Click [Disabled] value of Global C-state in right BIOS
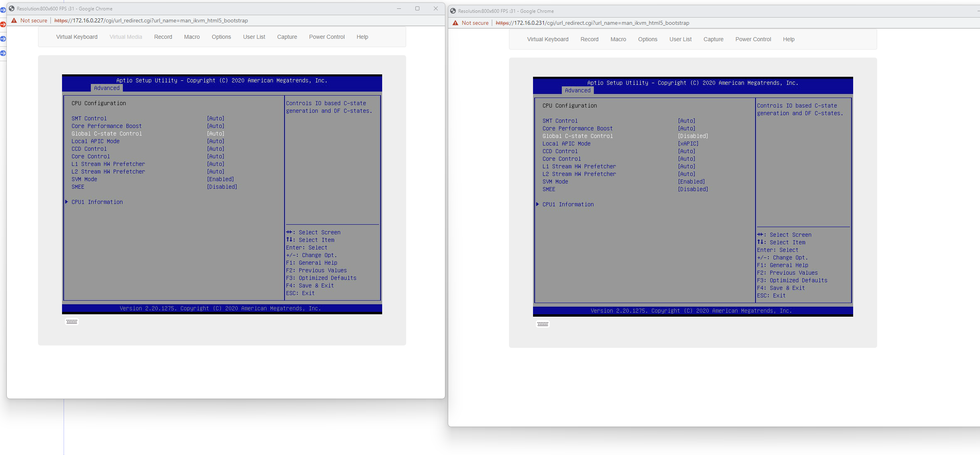Viewport: 980px width, 455px height. [693, 136]
